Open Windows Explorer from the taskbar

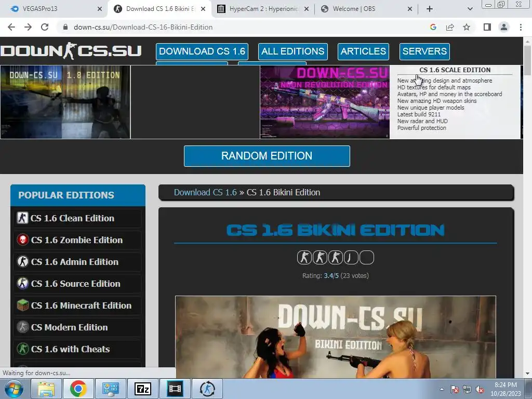click(x=46, y=389)
